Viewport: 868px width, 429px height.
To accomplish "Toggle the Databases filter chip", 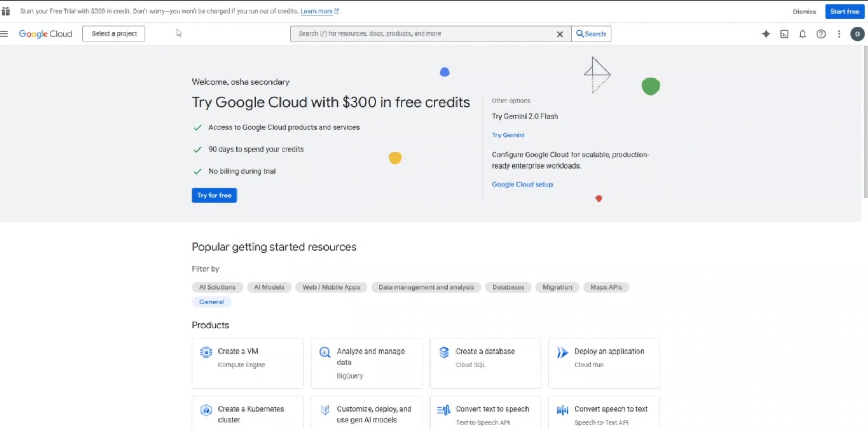I will 507,287.
